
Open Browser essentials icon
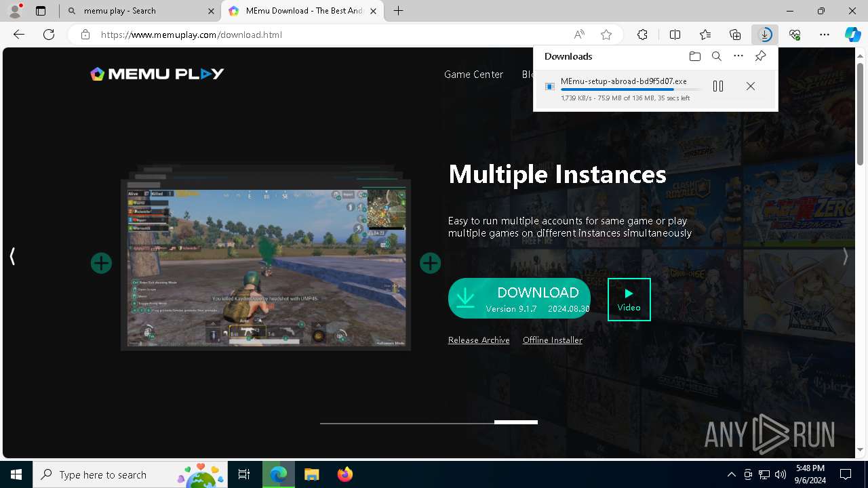(795, 35)
